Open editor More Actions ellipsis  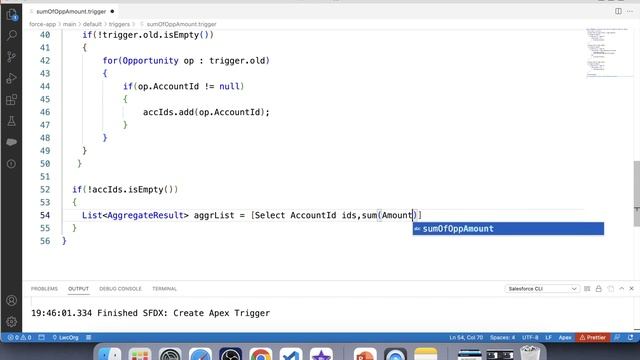point(630,11)
